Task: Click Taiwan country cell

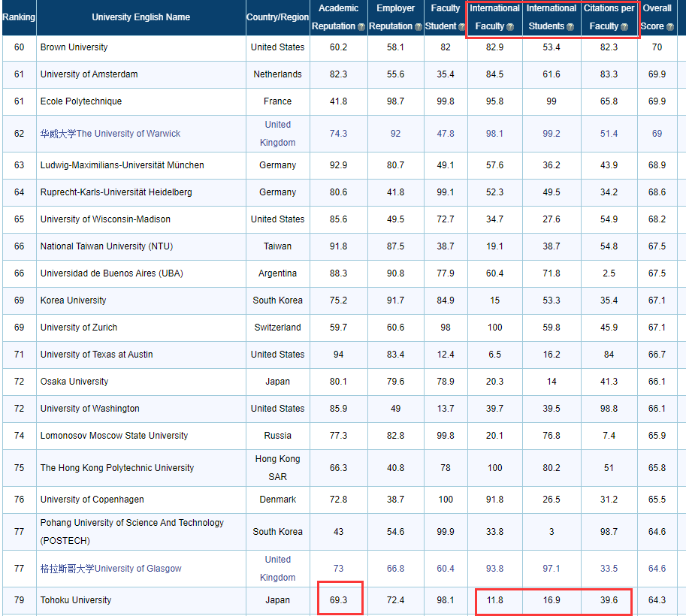Action: click(x=277, y=246)
